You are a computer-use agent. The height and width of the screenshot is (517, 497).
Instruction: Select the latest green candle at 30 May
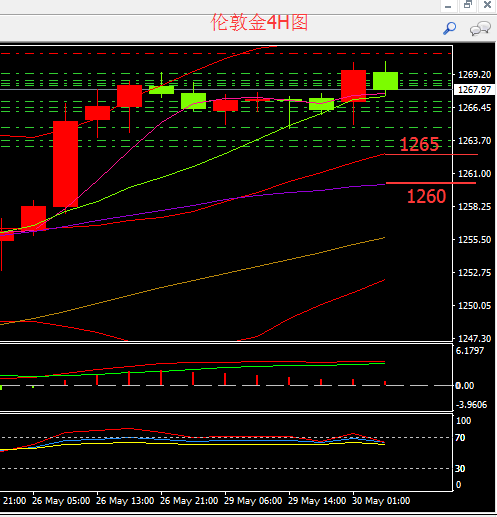coord(385,81)
